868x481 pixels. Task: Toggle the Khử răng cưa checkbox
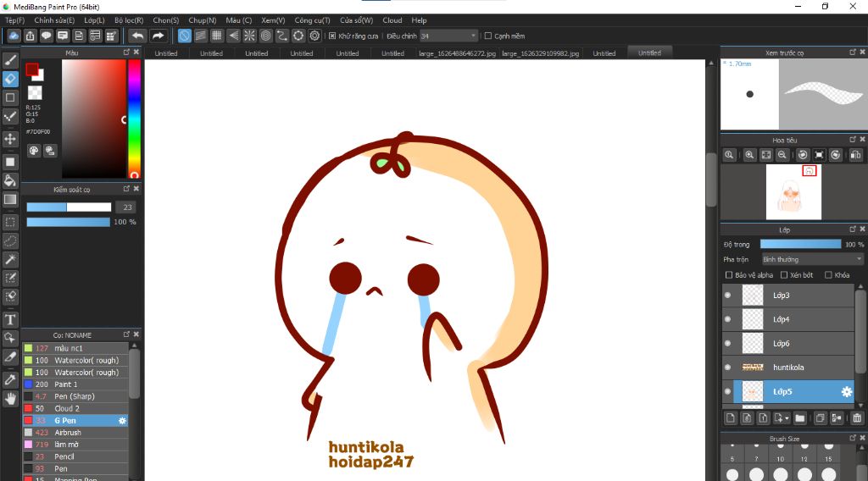pyautogui.click(x=332, y=36)
